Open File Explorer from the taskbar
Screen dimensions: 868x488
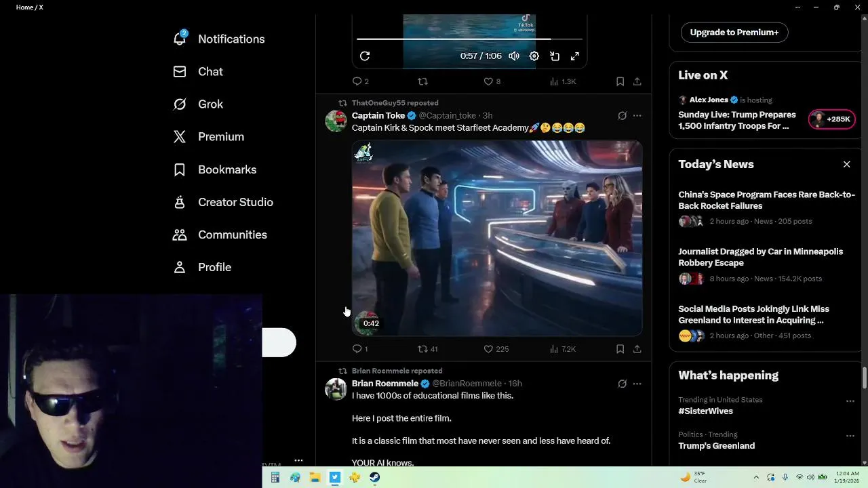315,477
